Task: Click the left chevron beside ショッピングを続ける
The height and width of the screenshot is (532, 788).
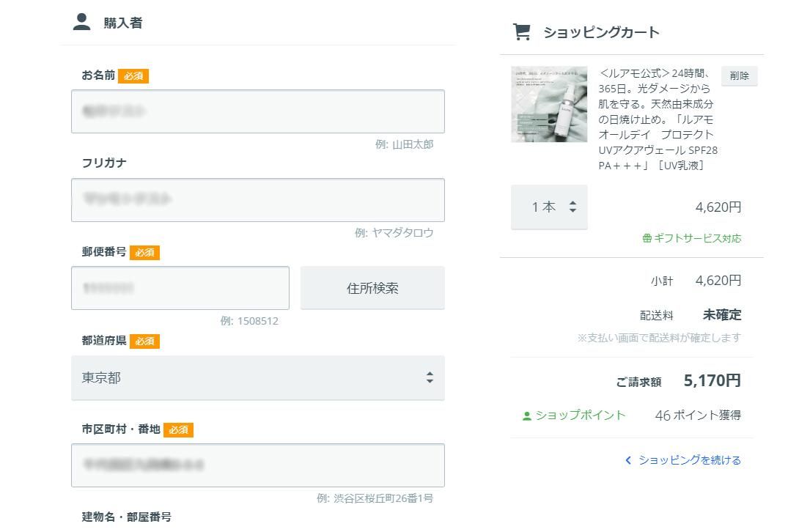Action: click(x=628, y=460)
